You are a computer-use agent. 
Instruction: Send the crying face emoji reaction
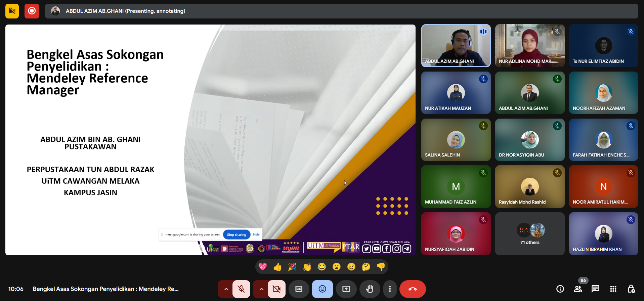pyautogui.click(x=351, y=267)
